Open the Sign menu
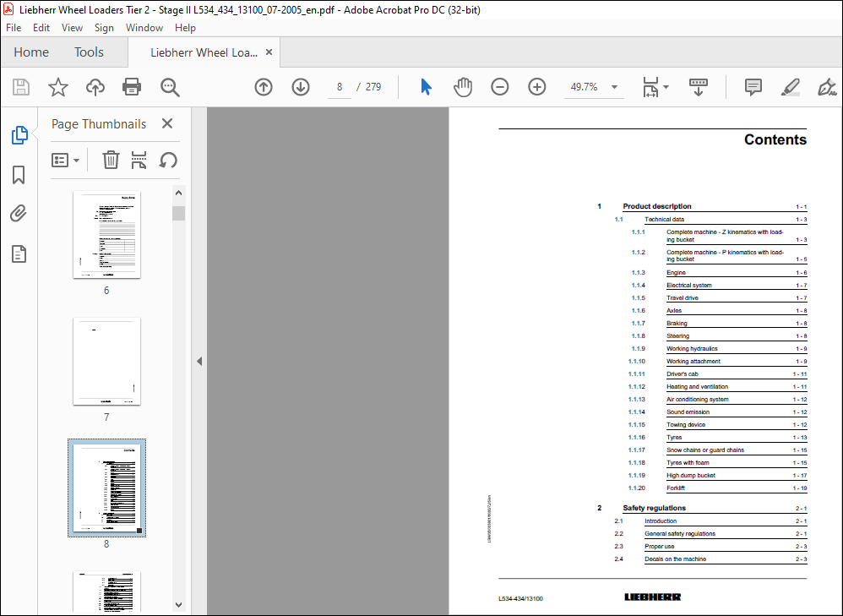 [104, 27]
